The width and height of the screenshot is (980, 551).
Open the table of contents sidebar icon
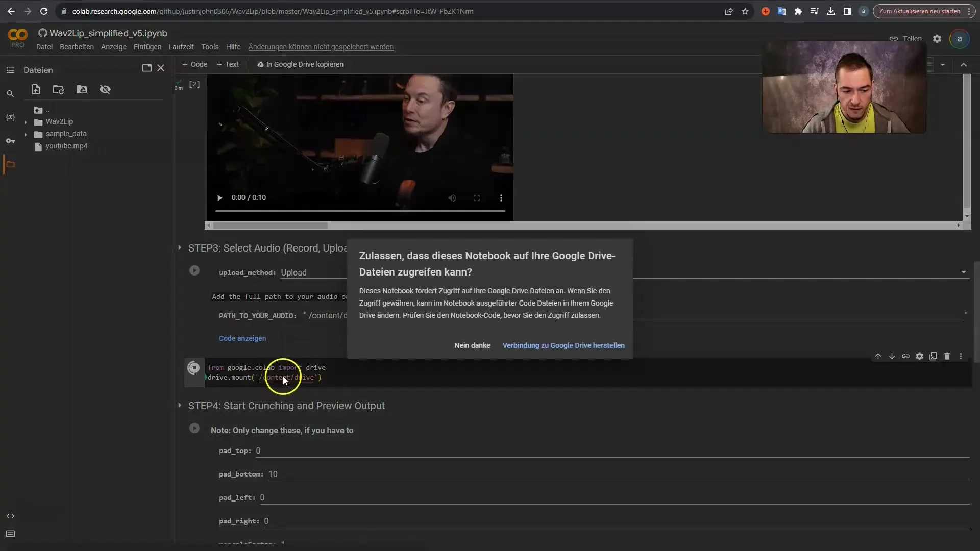click(10, 70)
